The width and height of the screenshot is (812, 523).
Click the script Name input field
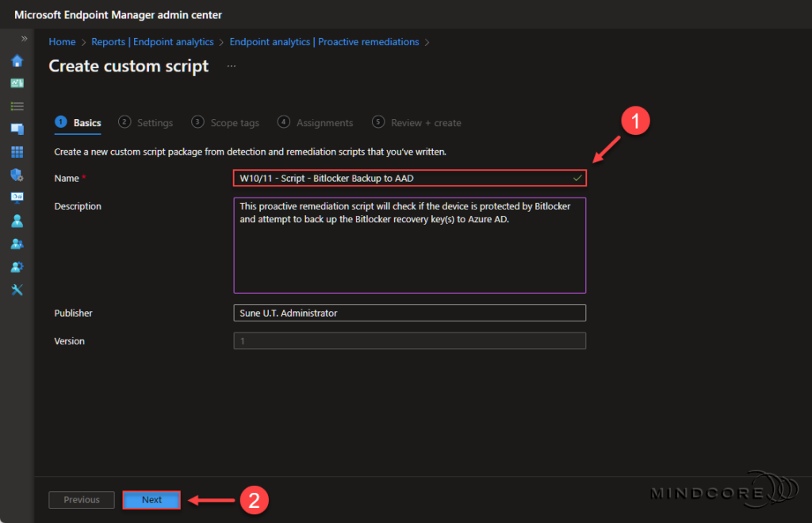pos(409,178)
